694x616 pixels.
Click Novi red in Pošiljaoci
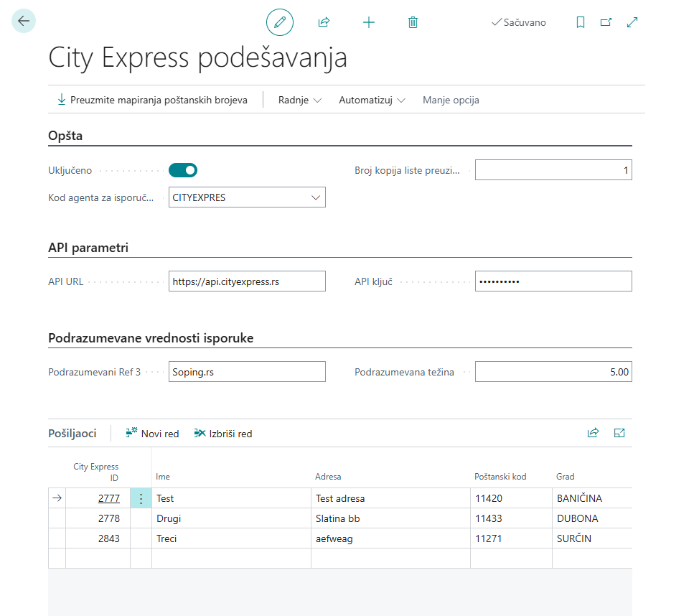point(152,433)
